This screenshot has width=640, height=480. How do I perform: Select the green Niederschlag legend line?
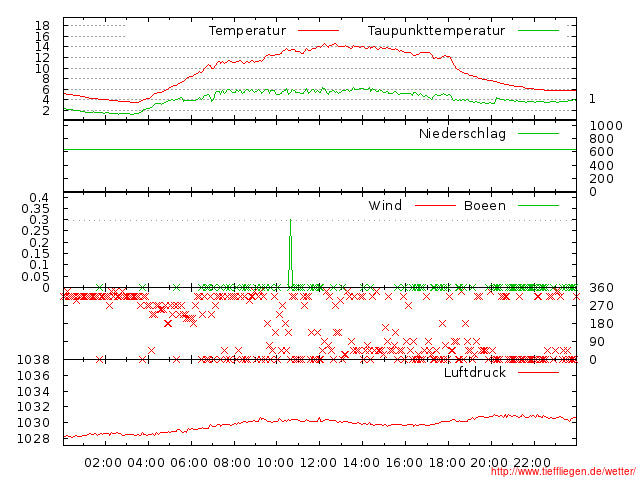pos(539,134)
